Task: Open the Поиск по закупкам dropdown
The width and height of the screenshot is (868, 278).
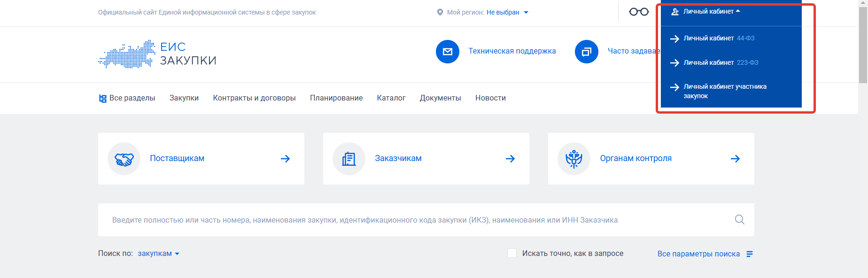Action: point(158,254)
